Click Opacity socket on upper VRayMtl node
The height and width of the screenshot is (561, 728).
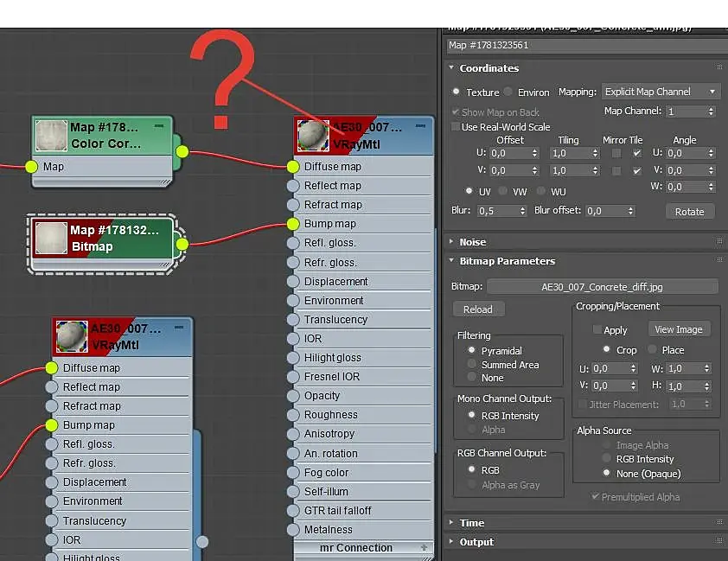[x=293, y=396]
